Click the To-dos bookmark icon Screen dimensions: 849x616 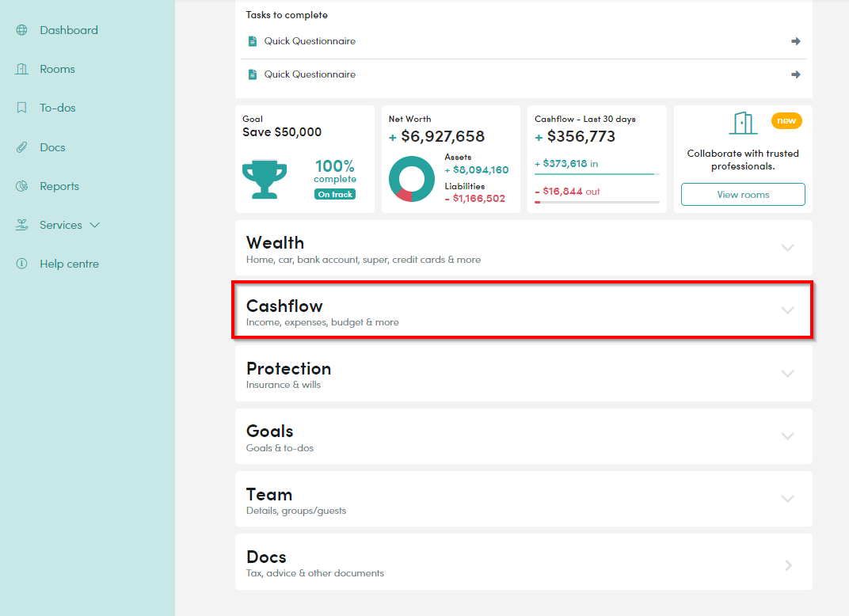(x=21, y=108)
